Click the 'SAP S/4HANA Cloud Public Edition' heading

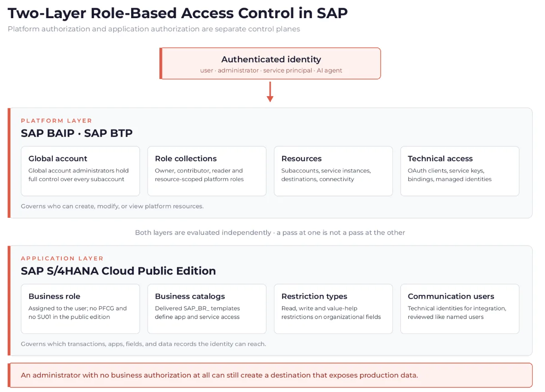[x=119, y=271]
